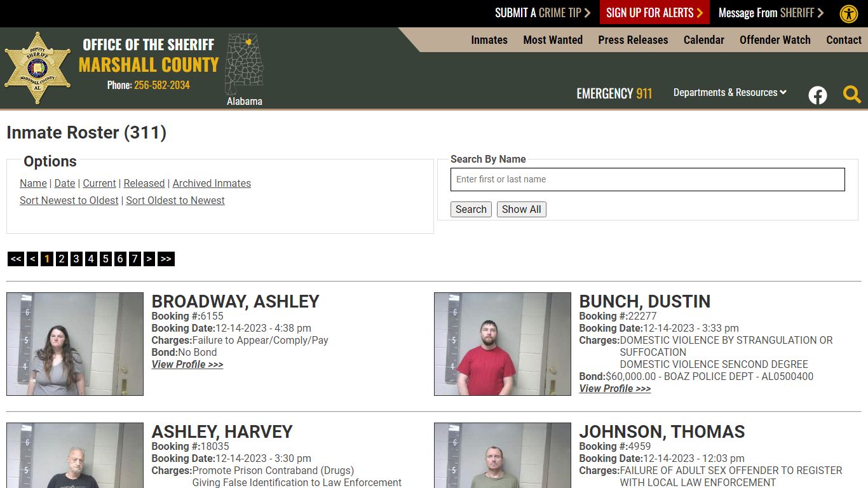Image resolution: width=868 pixels, height=488 pixels.
Task: View Profile for Broadway, Ashley
Action: 187,364
